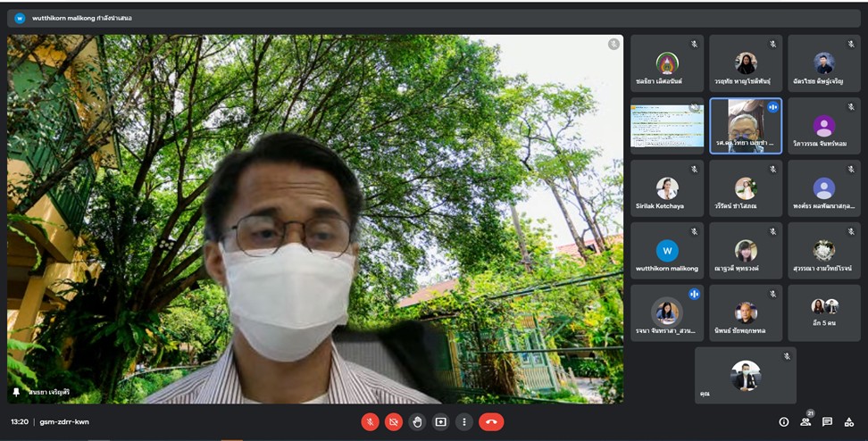The height and width of the screenshot is (441, 868).
Task: Turn on the camera with the red video button
Action: 394,421
